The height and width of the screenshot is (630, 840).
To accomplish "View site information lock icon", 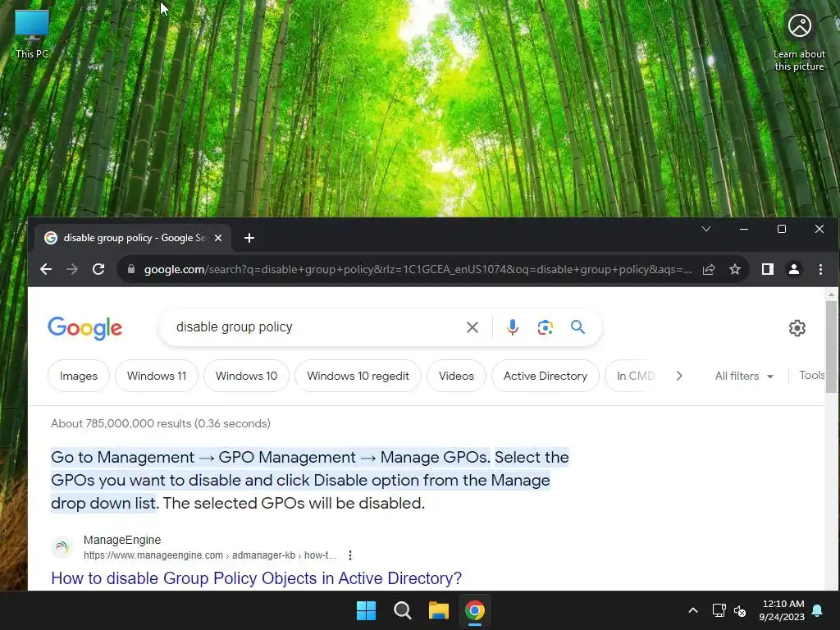I will coord(131,269).
